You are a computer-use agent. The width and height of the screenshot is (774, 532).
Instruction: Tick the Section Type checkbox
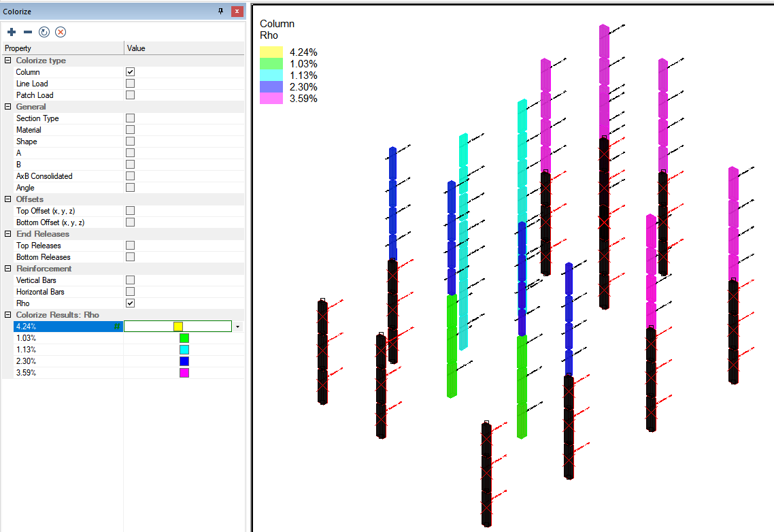tap(130, 118)
